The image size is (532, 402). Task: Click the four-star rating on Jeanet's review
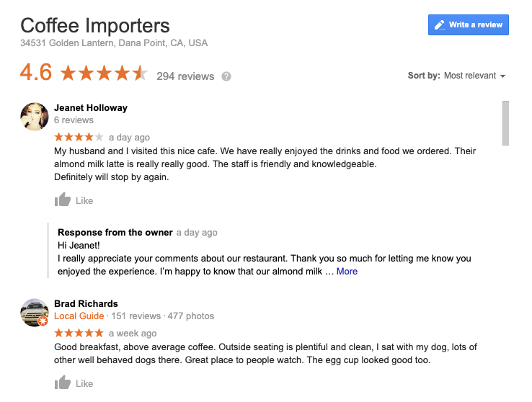pyautogui.click(x=79, y=137)
